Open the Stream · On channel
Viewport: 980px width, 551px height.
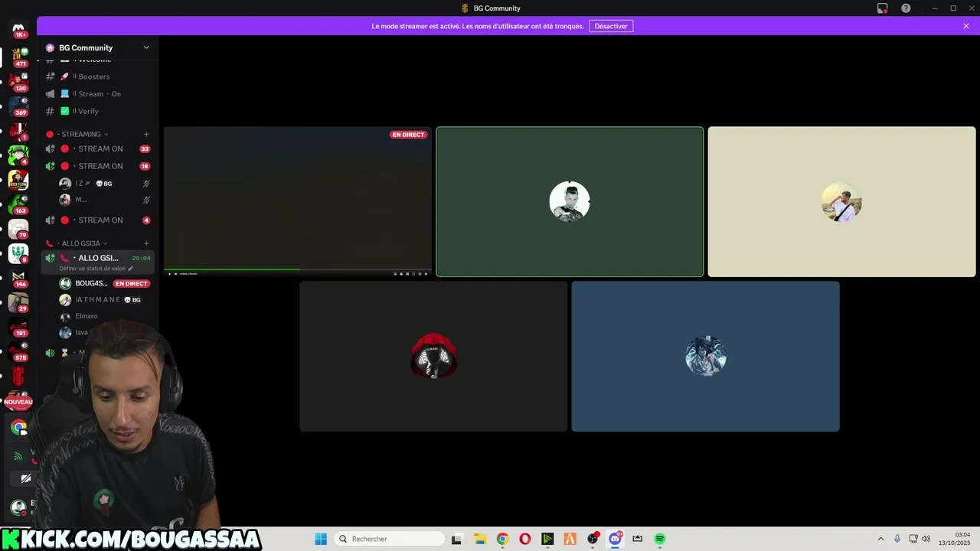[100, 94]
